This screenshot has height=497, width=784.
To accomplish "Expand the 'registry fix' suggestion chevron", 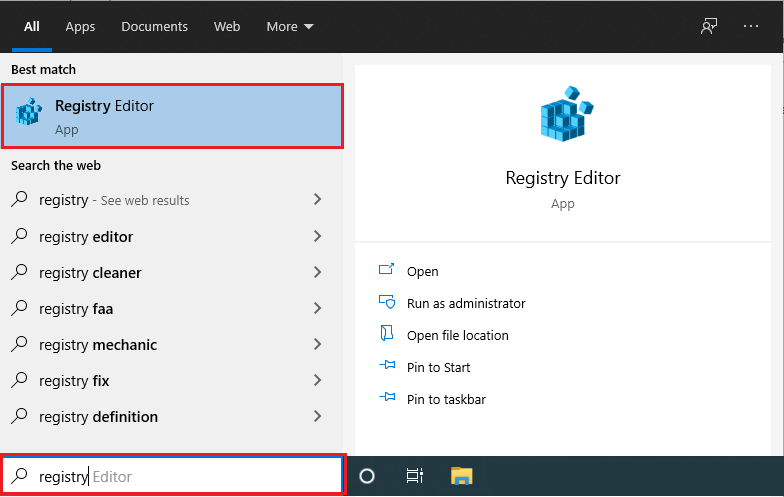I will pos(317,381).
